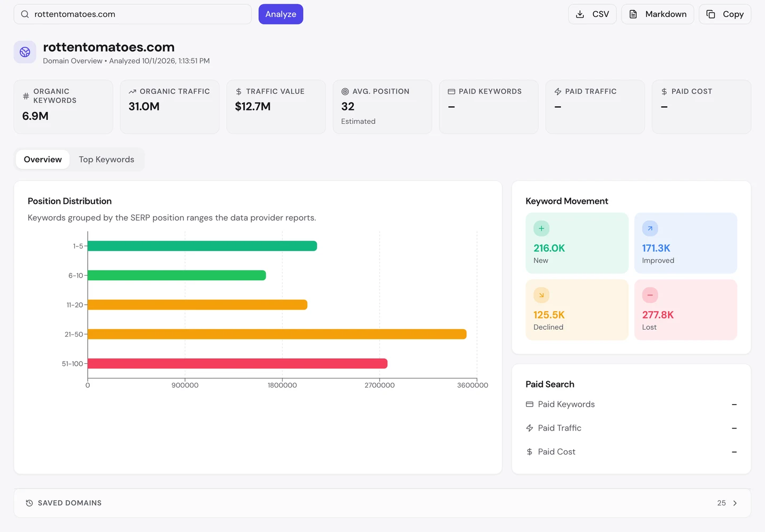Select the 51-100 position bar
The width and height of the screenshot is (765, 532).
(x=237, y=364)
